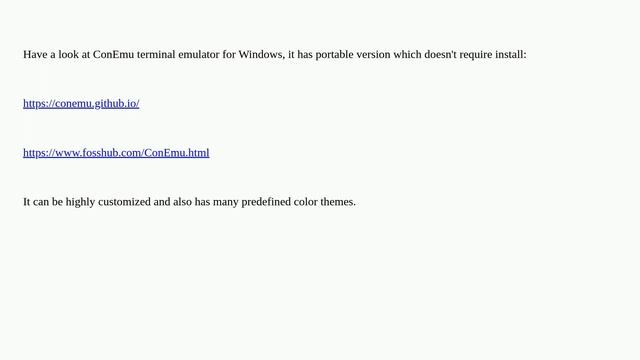Click the word "Windows" in the first paragraph
Image resolution: width=640 pixels, height=360 pixels.
pyautogui.click(x=262, y=54)
